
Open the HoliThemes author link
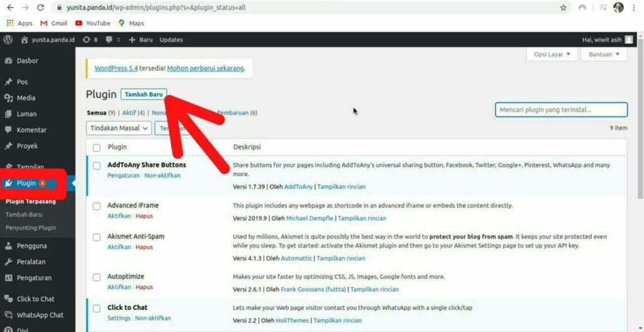coord(293,321)
